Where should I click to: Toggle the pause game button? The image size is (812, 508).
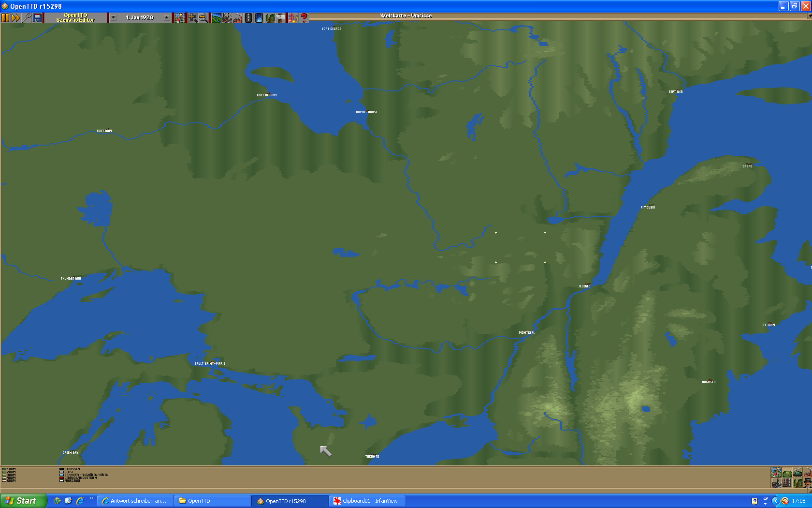pyautogui.click(x=5, y=18)
